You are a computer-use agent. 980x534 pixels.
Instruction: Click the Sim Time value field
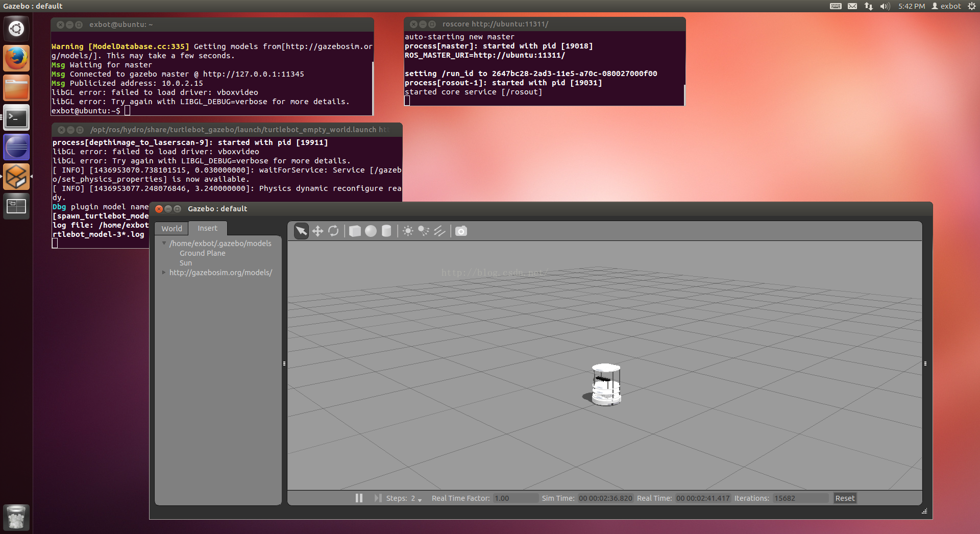pyautogui.click(x=605, y=498)
